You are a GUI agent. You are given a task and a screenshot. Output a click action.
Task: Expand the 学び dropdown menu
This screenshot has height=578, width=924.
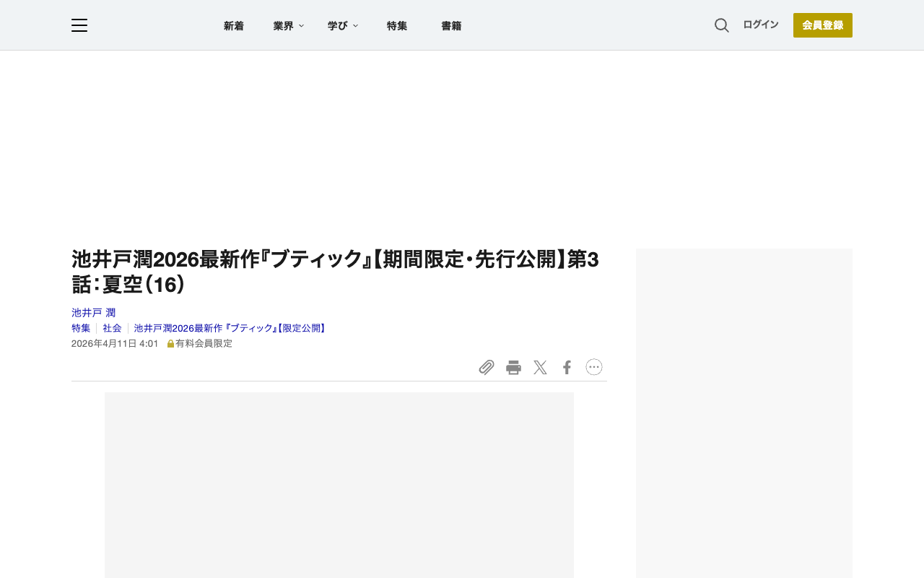[343, 26]
